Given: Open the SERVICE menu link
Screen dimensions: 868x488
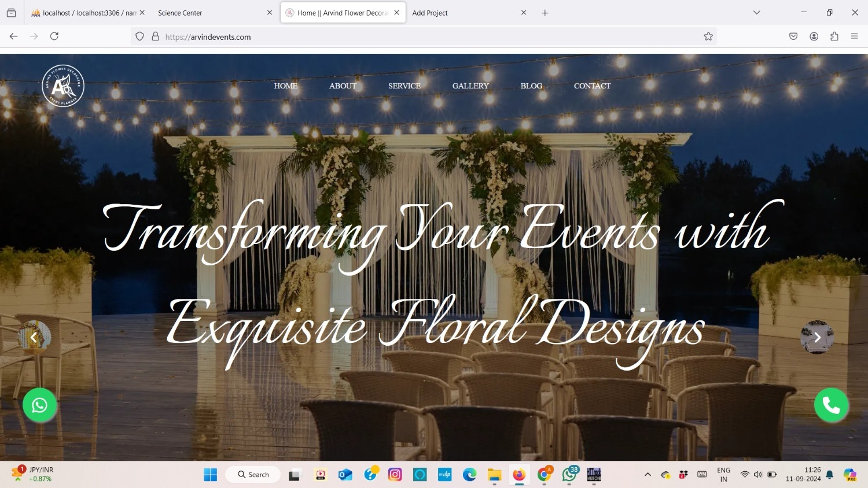Looking at the screenshot, I should click(x=404, y=86).
